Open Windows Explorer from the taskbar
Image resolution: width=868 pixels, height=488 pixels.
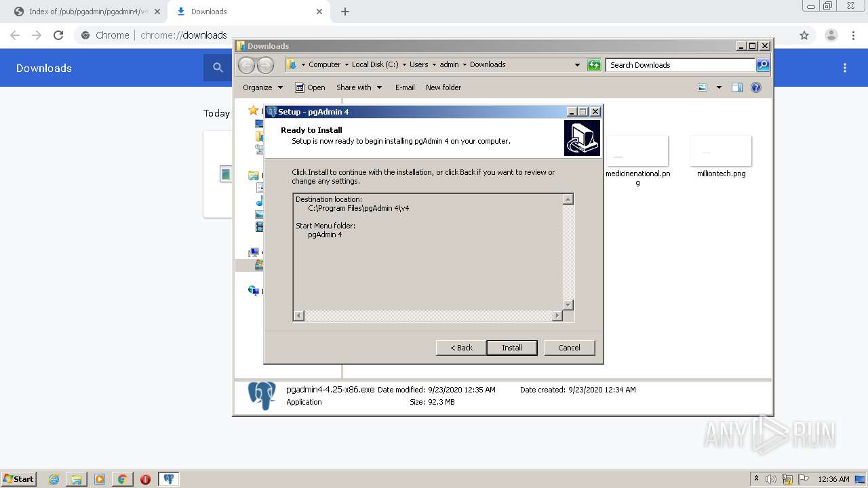tap(77, 479)
